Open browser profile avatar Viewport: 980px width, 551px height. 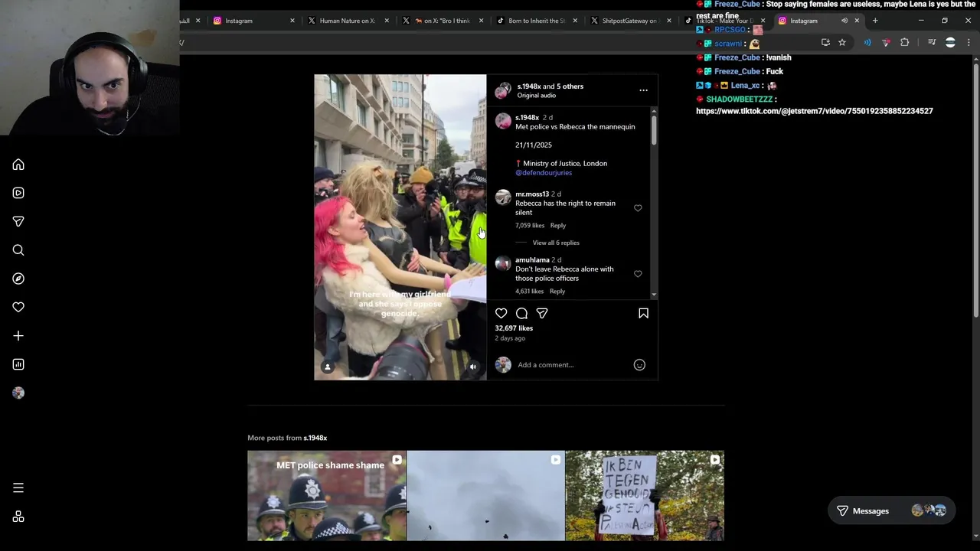tap(950, 43)
